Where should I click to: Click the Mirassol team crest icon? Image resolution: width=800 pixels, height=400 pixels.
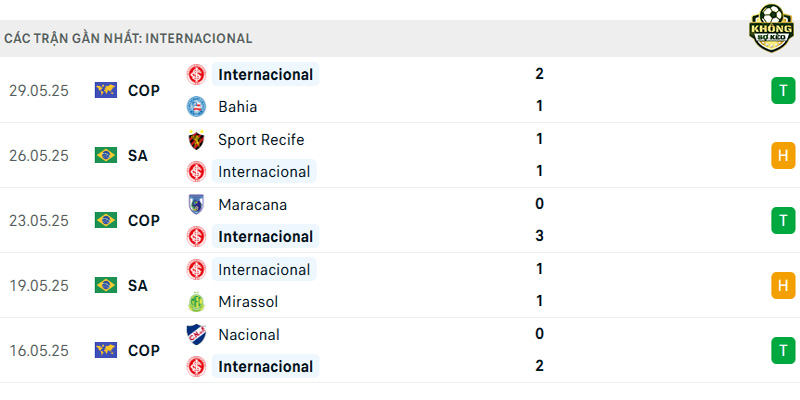pos(196,302)
